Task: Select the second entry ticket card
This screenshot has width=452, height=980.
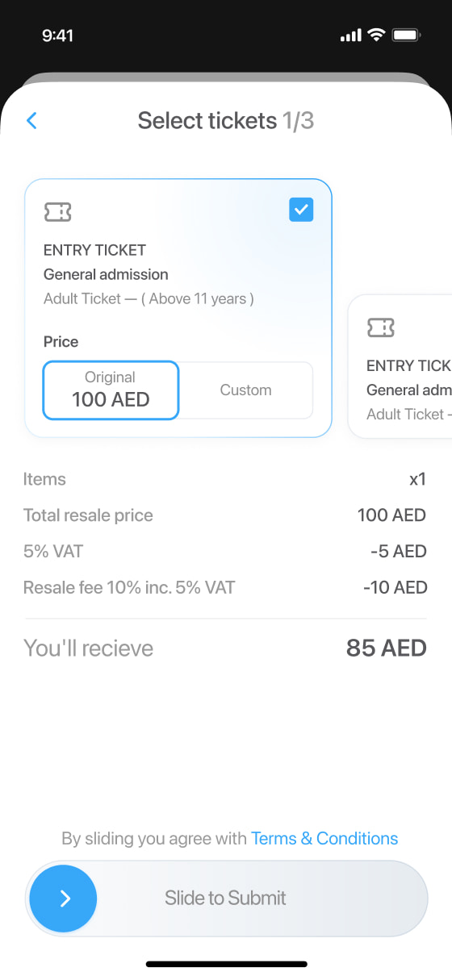Action: click(x=400, y=367)
